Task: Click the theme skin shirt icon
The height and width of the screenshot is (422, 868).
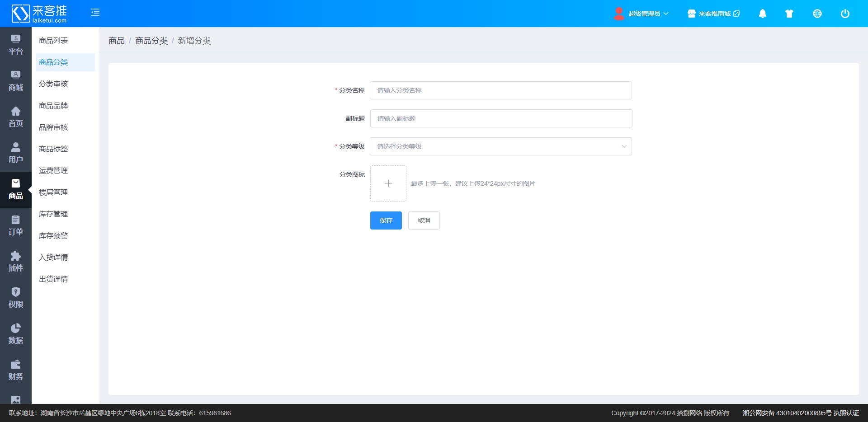Action: click(x=789, y=14)
